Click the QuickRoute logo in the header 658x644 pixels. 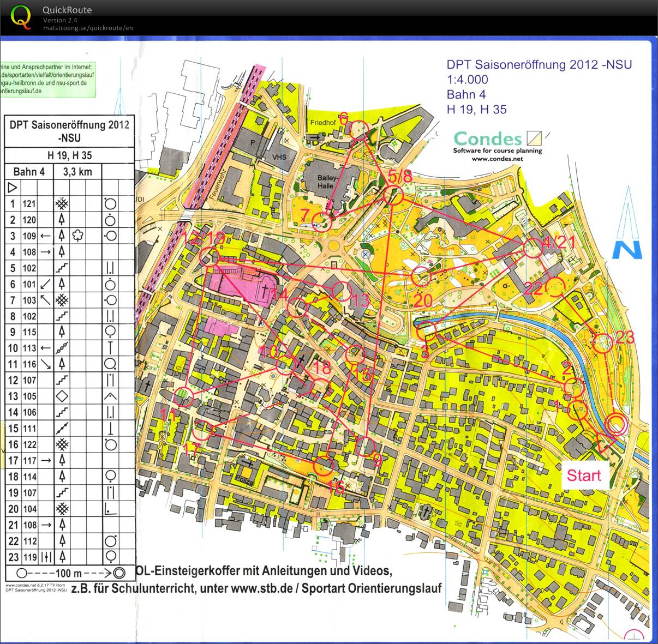coord(21,16)
